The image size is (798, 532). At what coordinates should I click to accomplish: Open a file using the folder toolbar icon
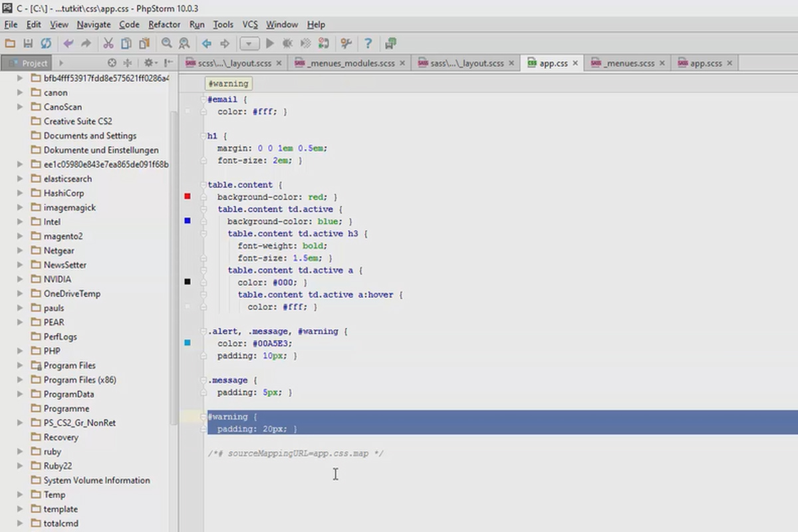[9, 43]
